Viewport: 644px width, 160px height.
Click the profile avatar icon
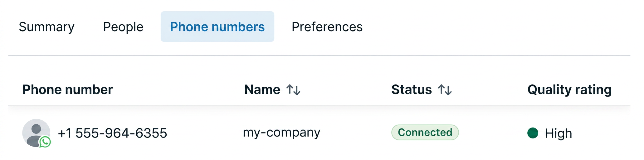pyautogui.click(x=36, y=133)
